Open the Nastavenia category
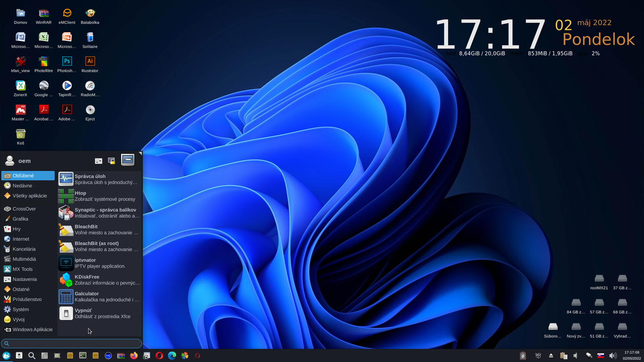 point(28,279)
